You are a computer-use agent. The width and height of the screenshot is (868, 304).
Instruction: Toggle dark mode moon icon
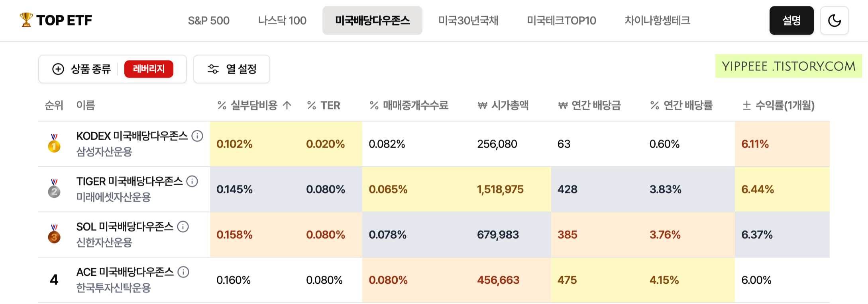tap(834, 20)
